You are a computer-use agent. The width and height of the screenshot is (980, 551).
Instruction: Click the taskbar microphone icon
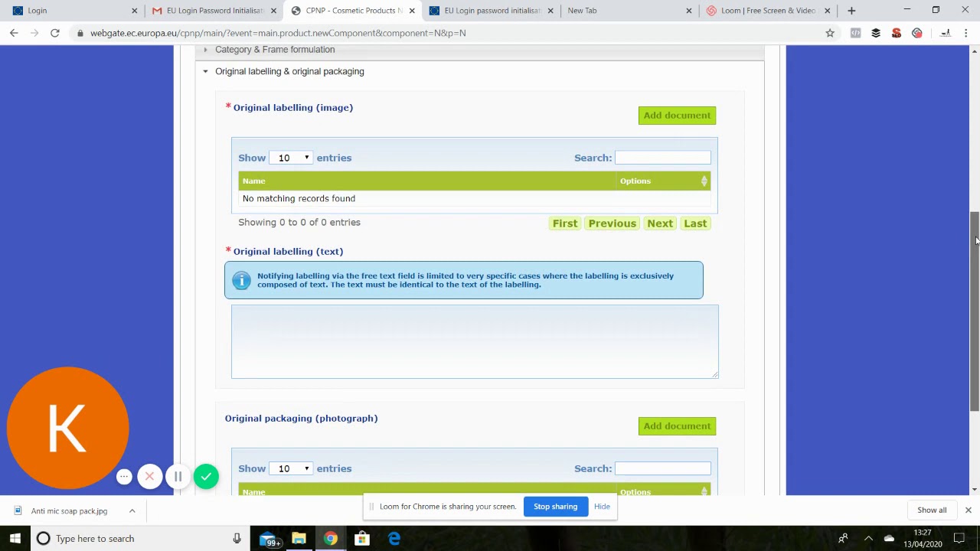[x=237, y=539]
